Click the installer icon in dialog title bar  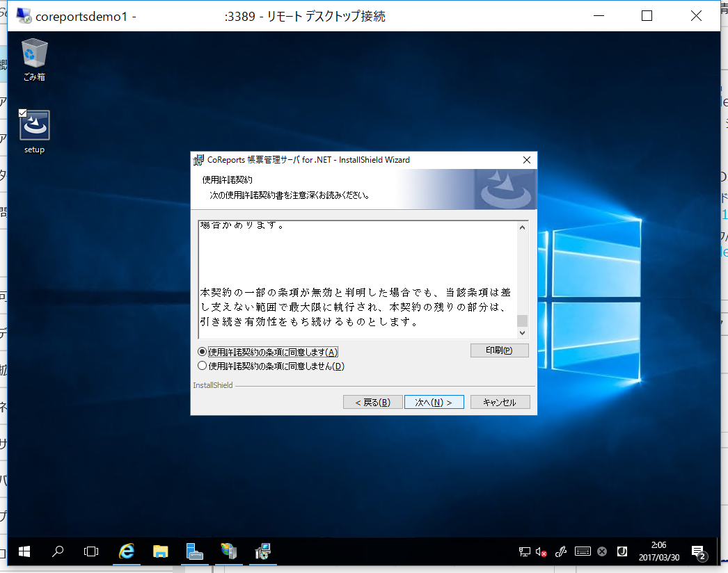coord(198,160)
